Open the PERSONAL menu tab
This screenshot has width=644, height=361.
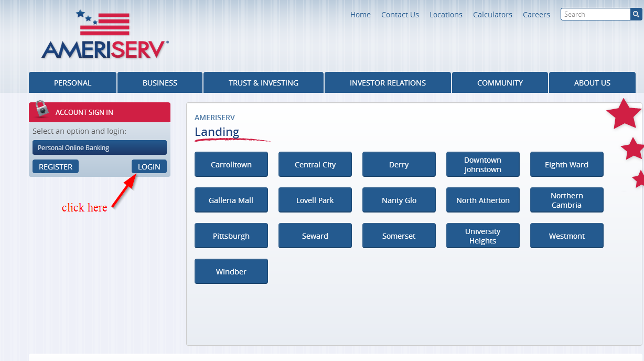72,82
